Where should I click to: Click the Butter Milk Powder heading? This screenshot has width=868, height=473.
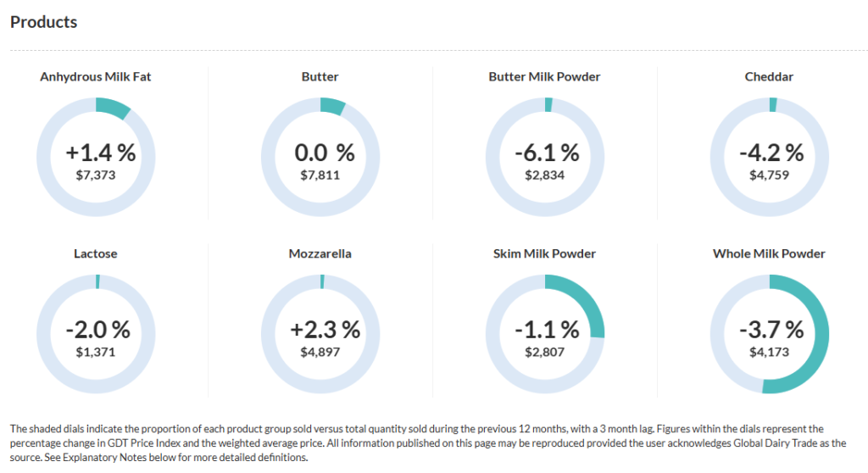coord(545,76)
